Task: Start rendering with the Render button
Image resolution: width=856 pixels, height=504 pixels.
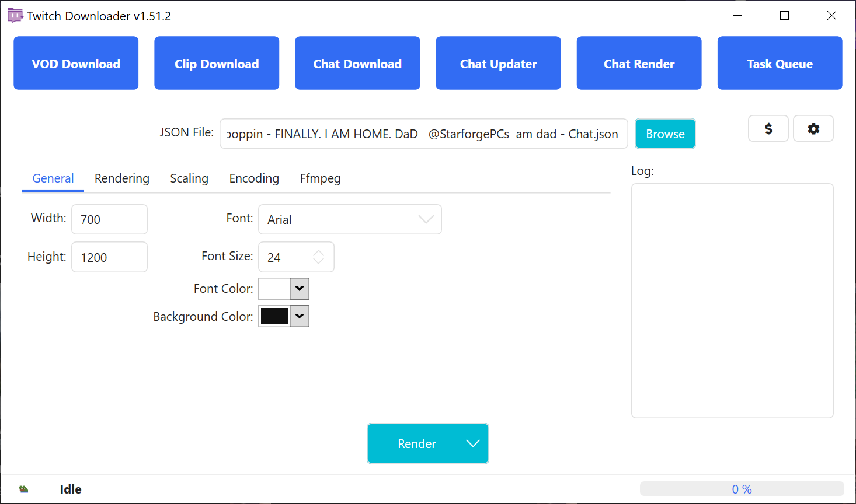Action: click(417, 443)
